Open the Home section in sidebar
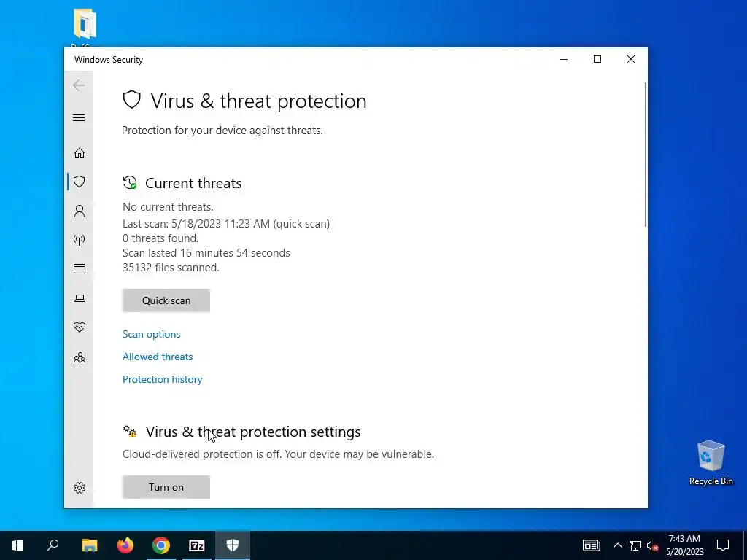The height and width of the screenshot is (560, 747). point(79,153)
